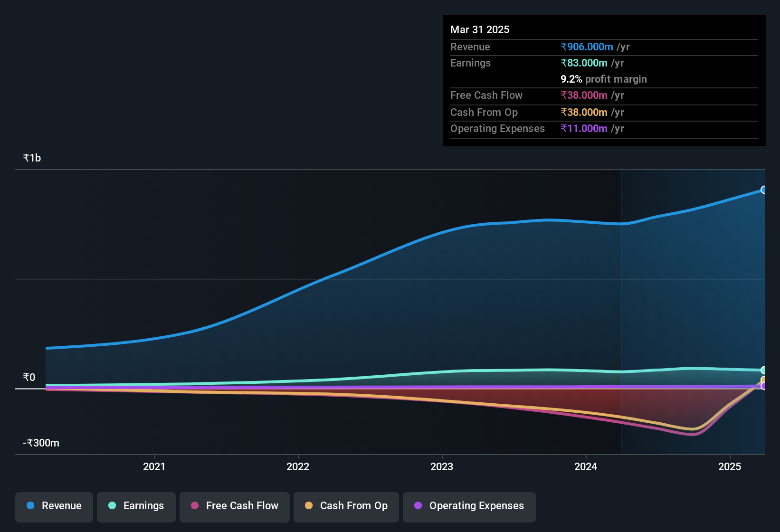This screenshot has width=780, height=532.
Task: Click the Cash From Op endpoint marker
Action: pyautogui.click(x=764, y=380)
